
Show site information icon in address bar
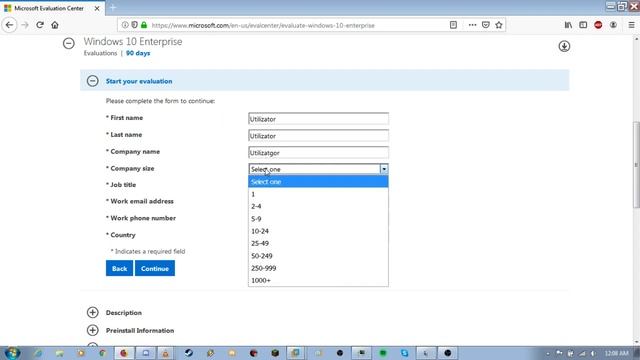[125, 25]
